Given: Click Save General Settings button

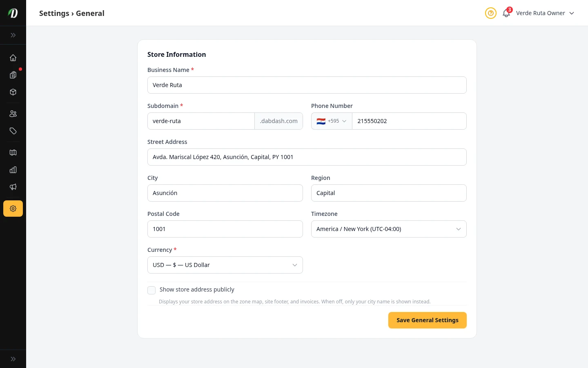Looking at the screenshot, I should point(427,320).
